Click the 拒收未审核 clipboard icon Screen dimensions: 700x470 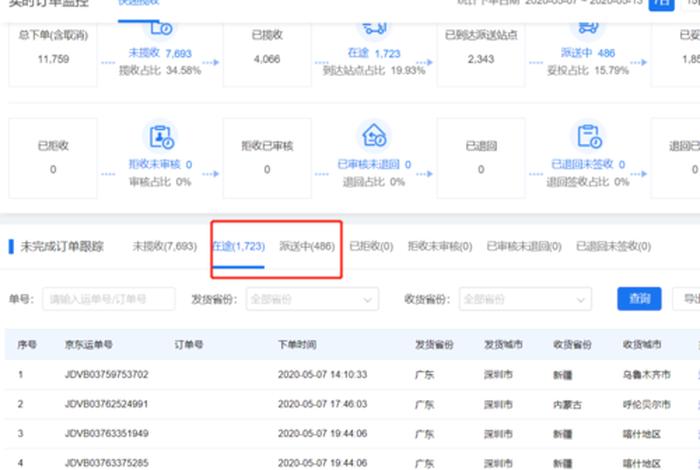(x=161, y=137)
